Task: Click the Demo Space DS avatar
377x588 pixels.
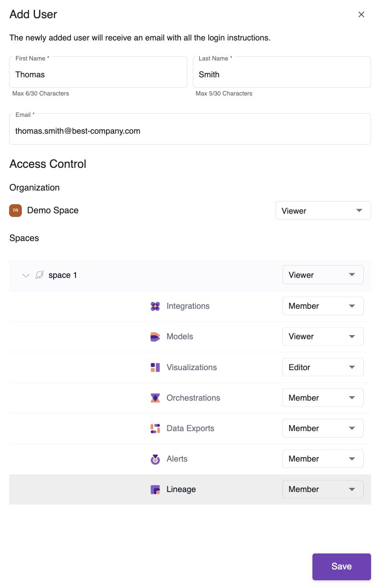Action: [15, 211]
